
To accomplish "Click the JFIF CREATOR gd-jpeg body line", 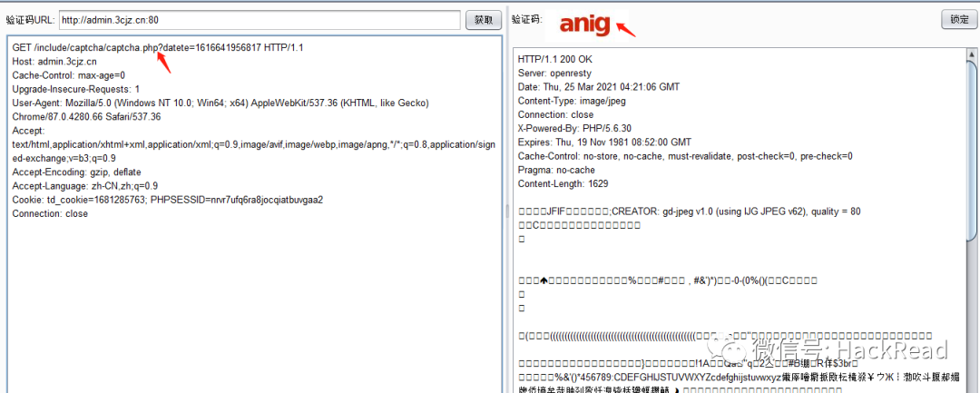I will [690, 211].
